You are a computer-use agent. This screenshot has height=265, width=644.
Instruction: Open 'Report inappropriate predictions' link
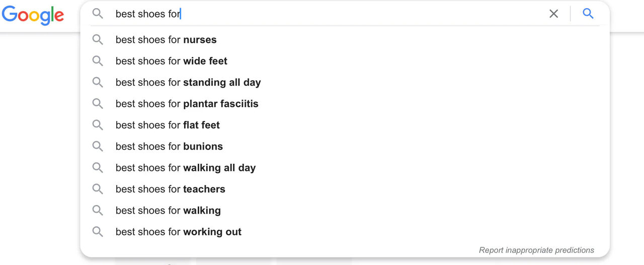(x=536, y=250)
